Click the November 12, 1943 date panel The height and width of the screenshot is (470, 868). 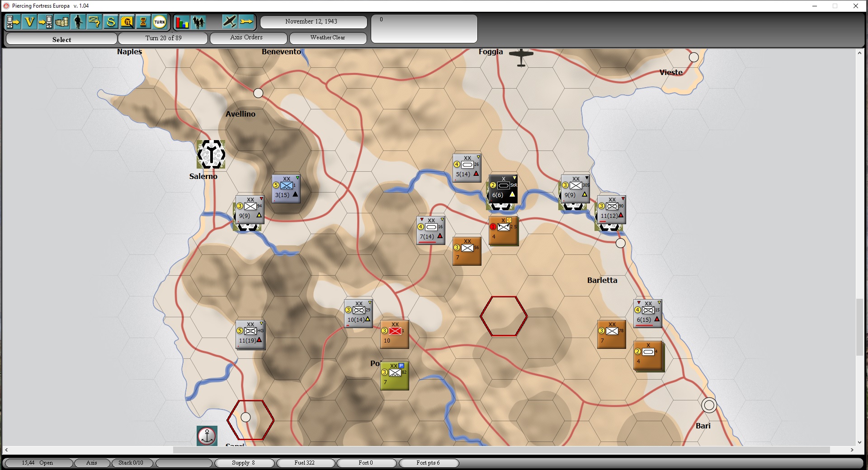tap(314, 22)
